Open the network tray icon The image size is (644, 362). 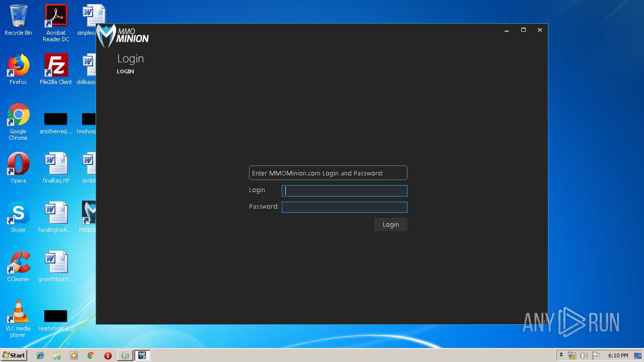click(572, 355)
